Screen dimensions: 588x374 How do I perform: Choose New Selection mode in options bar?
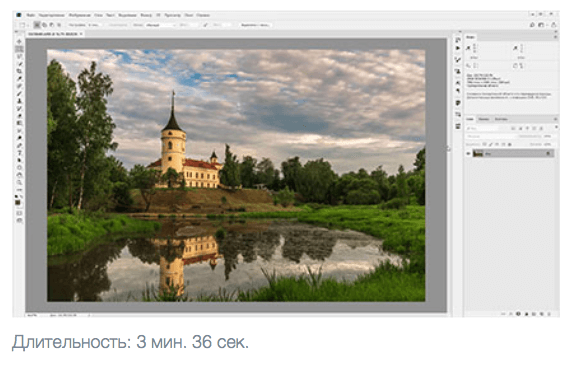(37, 25)
